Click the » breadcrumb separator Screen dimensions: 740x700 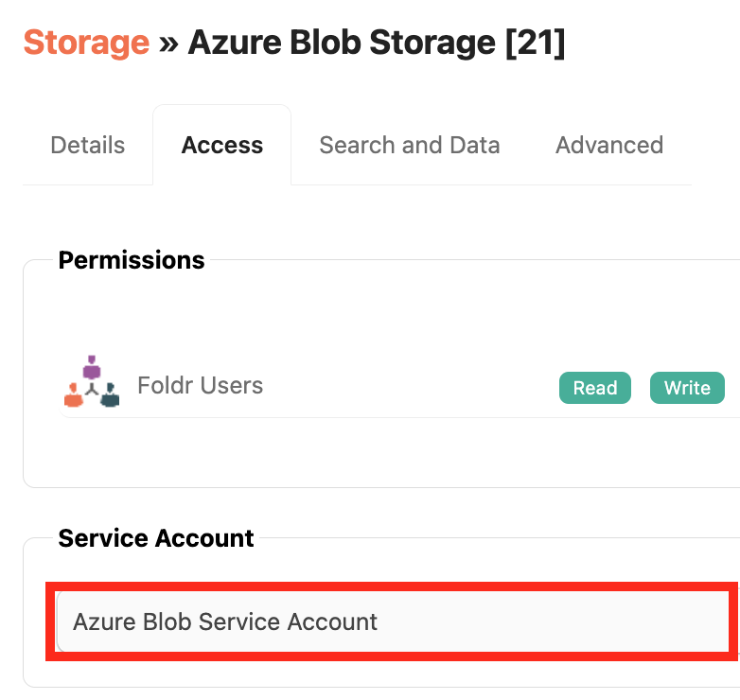pyautogui.click(x=168, y=43)
